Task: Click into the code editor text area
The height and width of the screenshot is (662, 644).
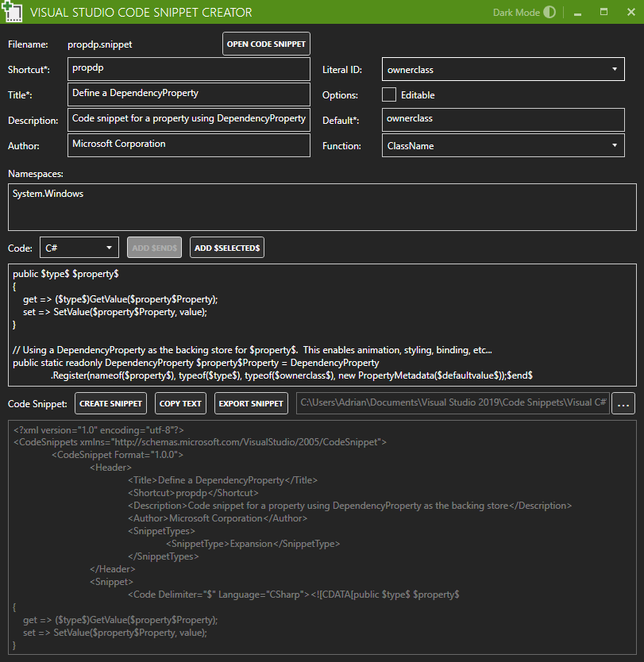Action: pyautogui.click(x=322, y=325)
